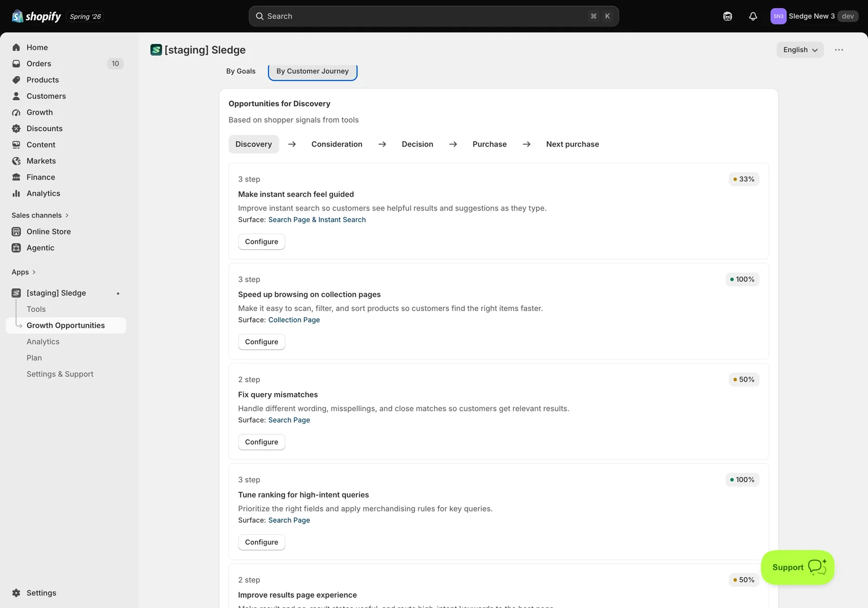868x608 pixels.
Task: Open Search Page link under Tune ranking
Action: pos(289,520)
